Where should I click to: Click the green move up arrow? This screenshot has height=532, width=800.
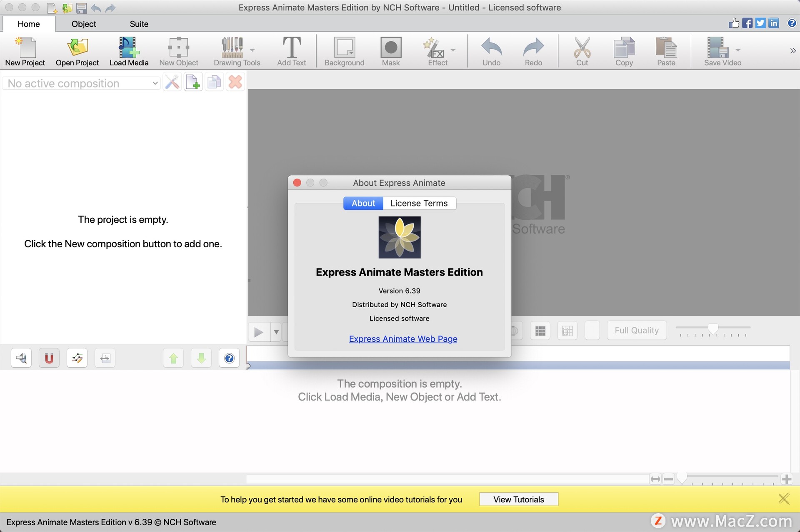(x=173, y=358)
